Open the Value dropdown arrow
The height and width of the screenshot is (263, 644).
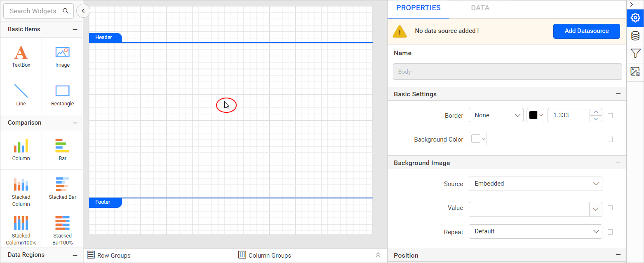click(x=596, y=209)
